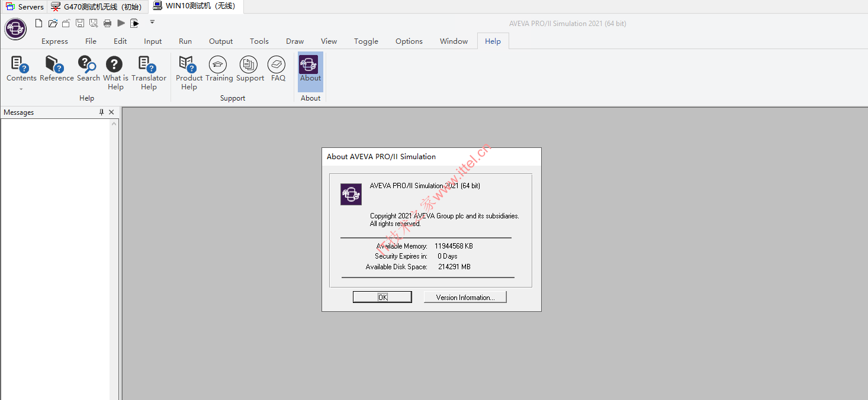
Task: Open Translator Help
Action: [x=149, y=73]
